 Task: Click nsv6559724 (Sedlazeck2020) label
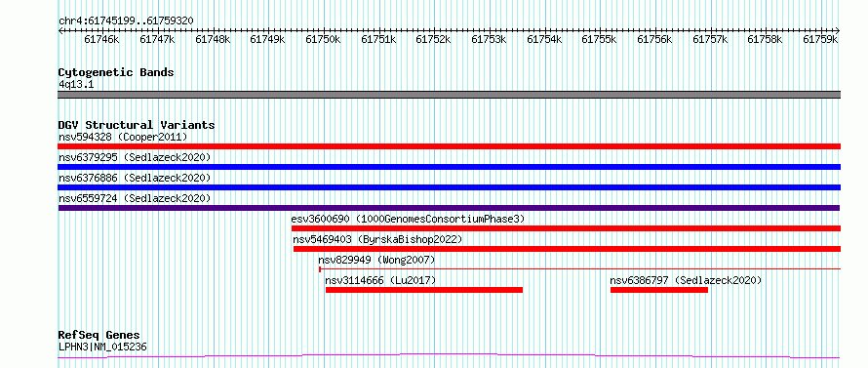[135, 198]
